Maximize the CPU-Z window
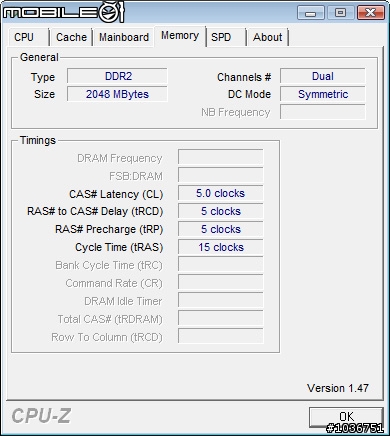 click(340, 13)
